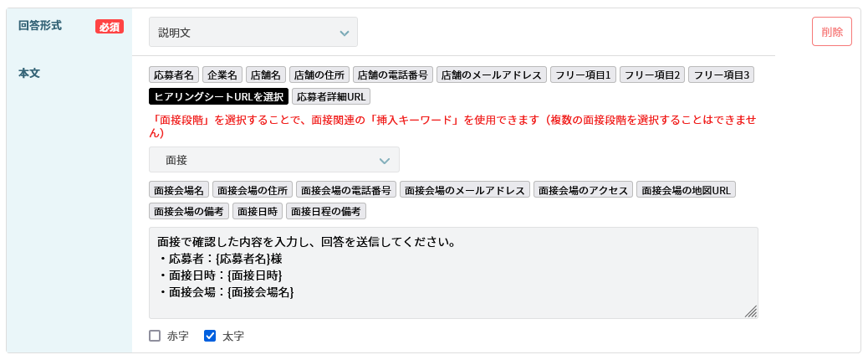Viewport: 868px width, 360px height.
Task: Insert the フリー項目1 keyword tag
Action: point(584,75)
